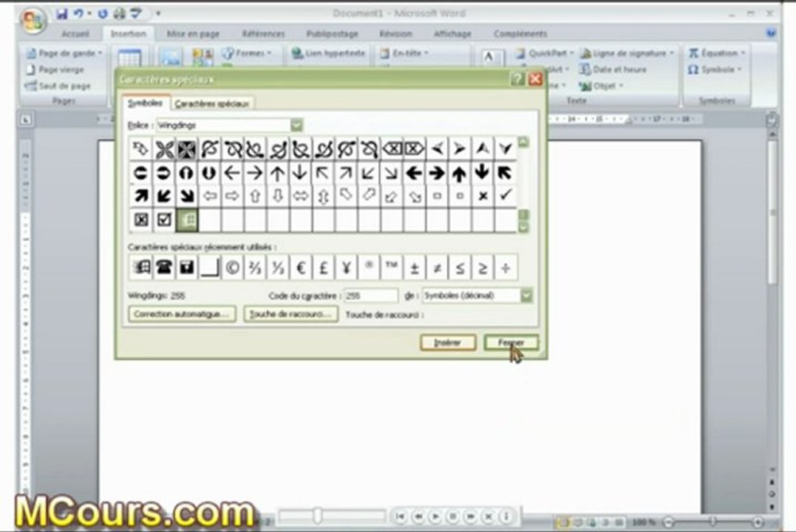
Task: Select the Symboles dialog tab
Action: click(145, 103)
